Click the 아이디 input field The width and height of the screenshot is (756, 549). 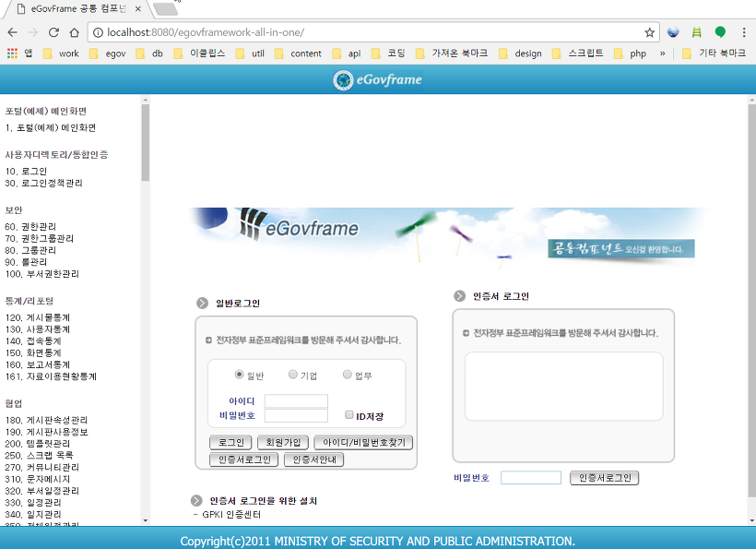tap(296, 400)
